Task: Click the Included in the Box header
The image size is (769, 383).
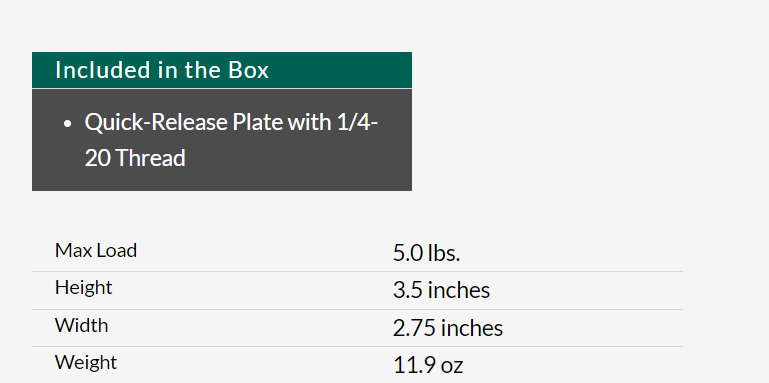Action: [x=222, y=70]
